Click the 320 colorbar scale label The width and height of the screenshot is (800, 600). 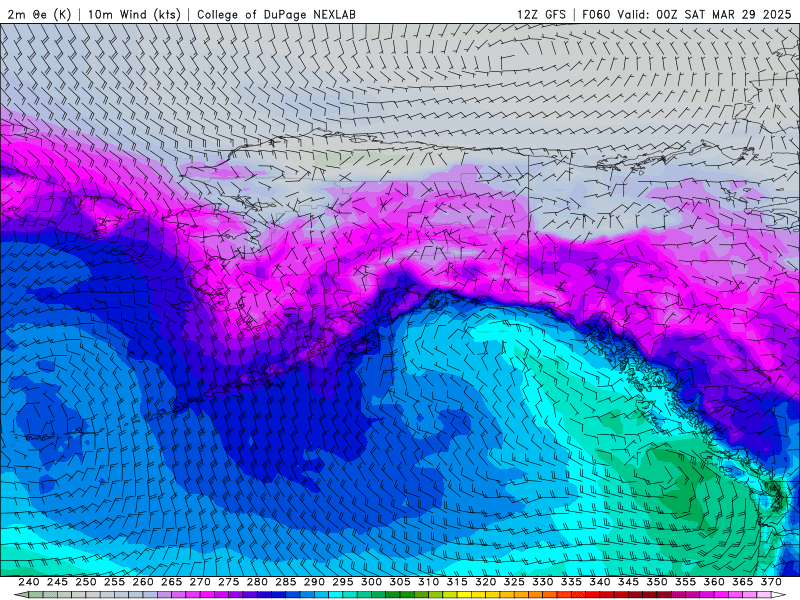(486, 582)
